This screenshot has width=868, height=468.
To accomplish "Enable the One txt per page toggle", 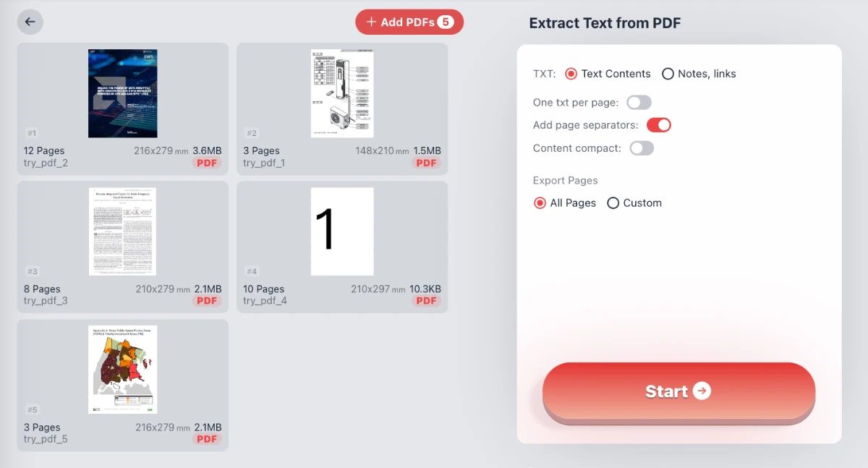I will 639,102.
